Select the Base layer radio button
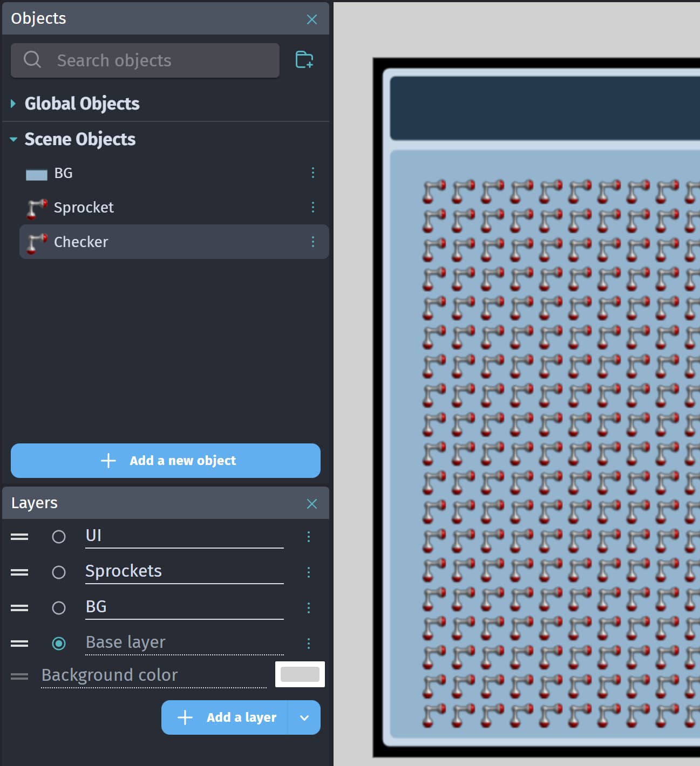The image size is (700, 766). click(x=59, y=644)
